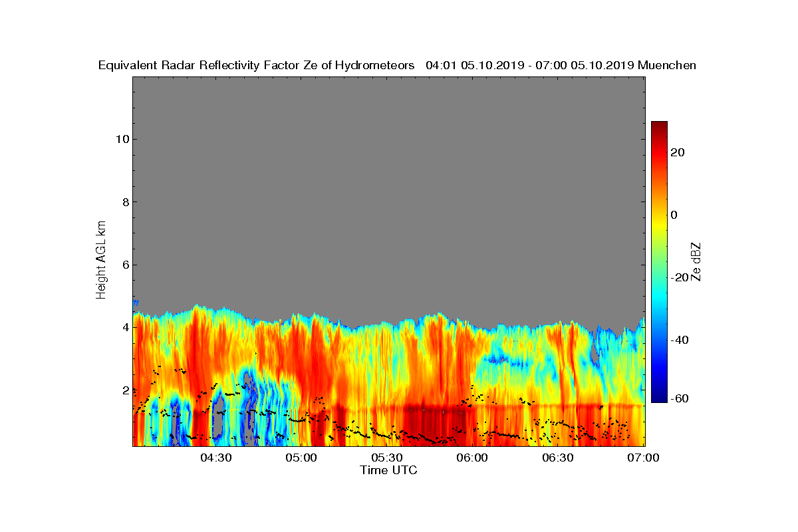The width and height of the screenshot is (798, 532).
Task: Click the Ze dBZ colorbar label
Action: point(697,261)
